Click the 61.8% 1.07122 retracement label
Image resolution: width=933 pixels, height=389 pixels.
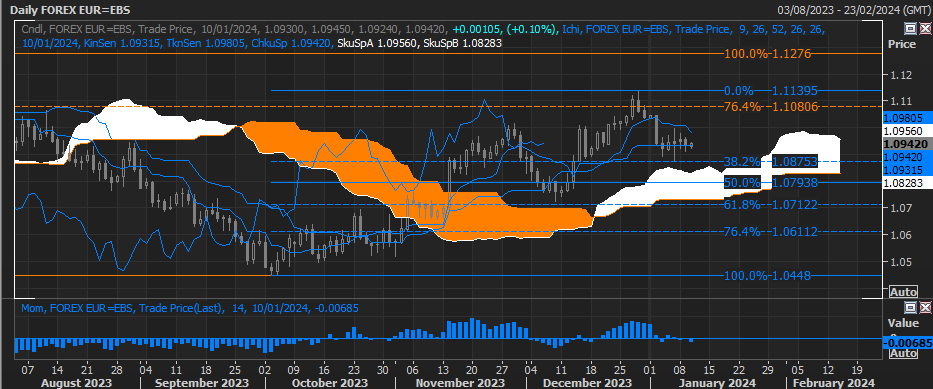[771, 205]
